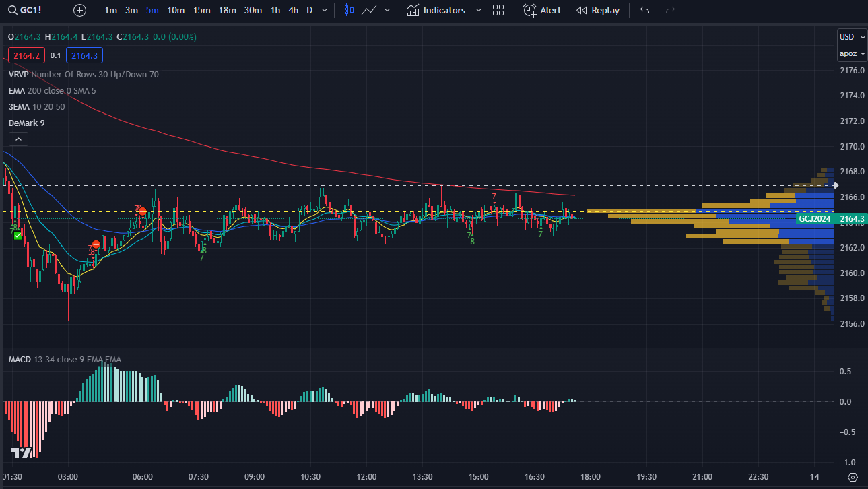Viewport: 868px width, 489px height.
Task: Click the add symbol plus icon
Action: click(x=79, y=10)
